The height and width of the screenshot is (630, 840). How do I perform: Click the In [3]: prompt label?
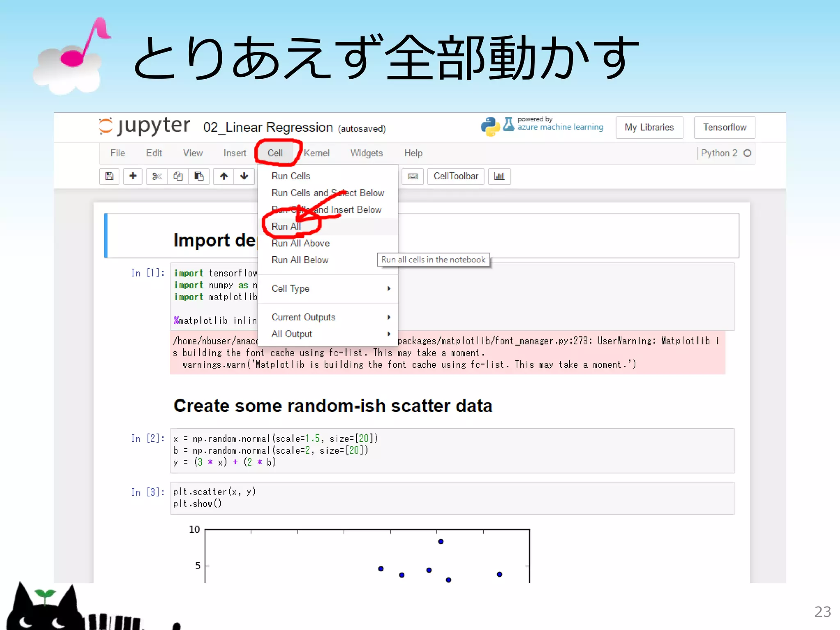(x=148, y=492)
